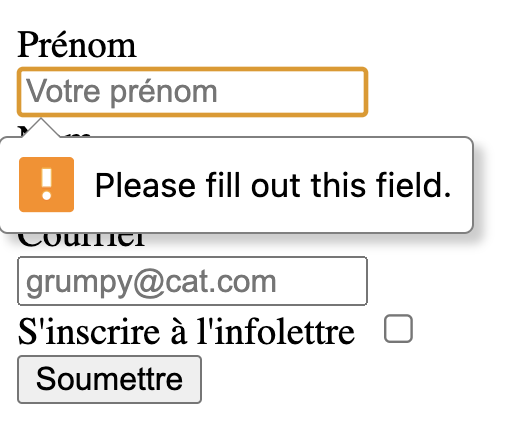The image size is (522, 428).
Task: Click the tooltip's triangular pointer arrow
Action: pos(41,128)
